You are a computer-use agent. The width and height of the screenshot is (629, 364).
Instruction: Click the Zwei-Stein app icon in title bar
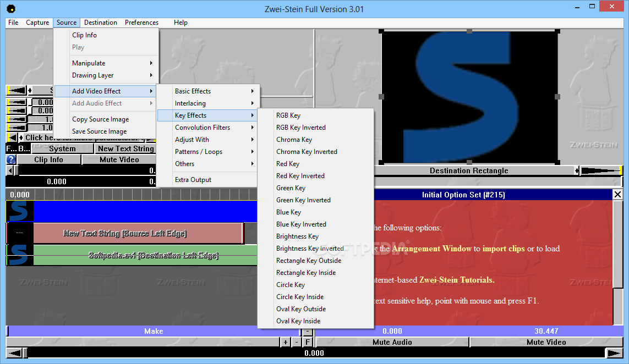point(11,8)
